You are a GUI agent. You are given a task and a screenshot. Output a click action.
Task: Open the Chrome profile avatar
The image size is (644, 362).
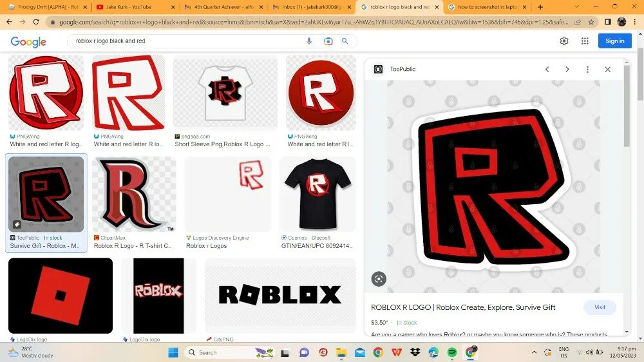[621, 22]
